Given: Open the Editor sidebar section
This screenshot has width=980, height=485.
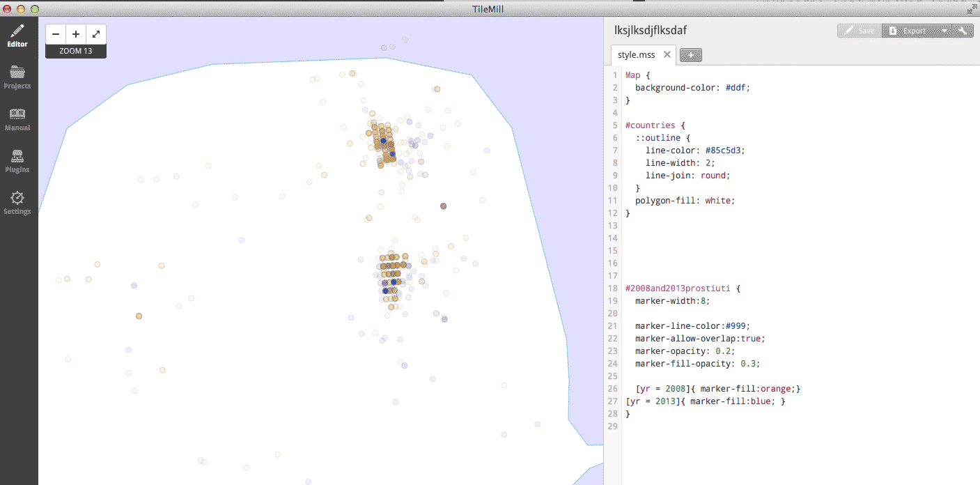Looking at the screenshot, I should tap(17, 36).
